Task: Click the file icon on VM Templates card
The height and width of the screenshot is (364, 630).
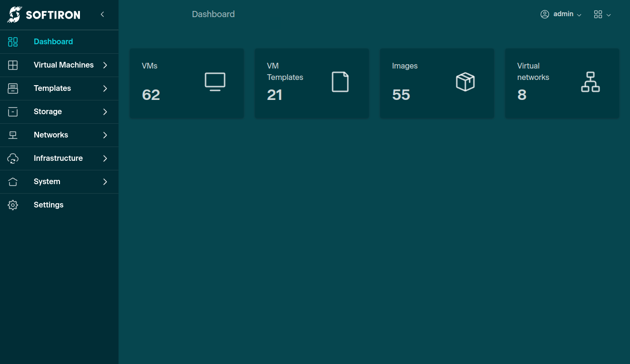Action: (340, 82)
